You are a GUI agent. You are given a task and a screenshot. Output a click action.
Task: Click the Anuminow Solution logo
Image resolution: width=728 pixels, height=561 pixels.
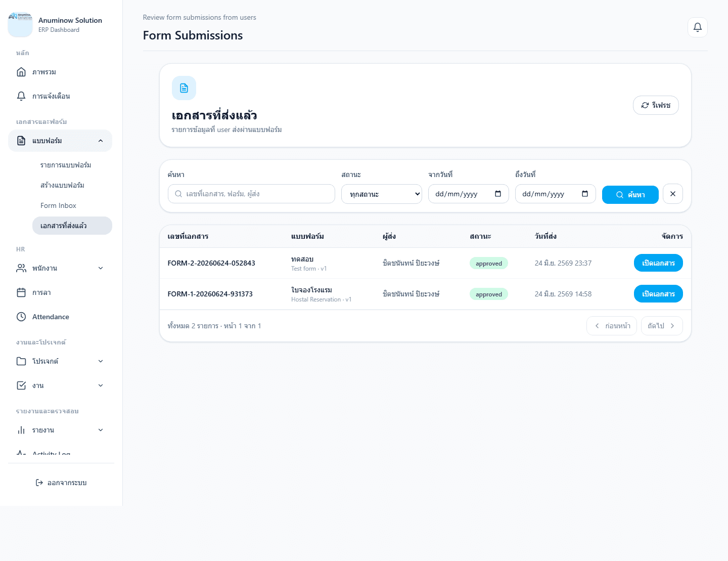pyautogui.click(x=20, y=25)
